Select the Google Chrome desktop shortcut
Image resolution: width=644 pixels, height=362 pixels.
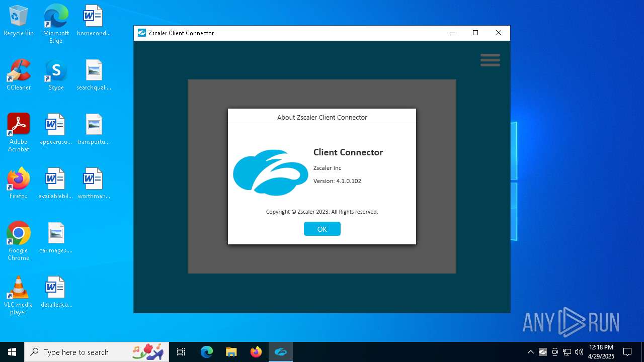click(x=19, y=241)
